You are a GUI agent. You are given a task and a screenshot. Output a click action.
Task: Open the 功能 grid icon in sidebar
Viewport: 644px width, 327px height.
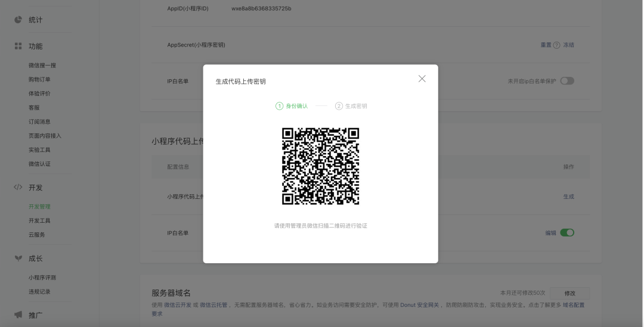click(x=18, y=46)
